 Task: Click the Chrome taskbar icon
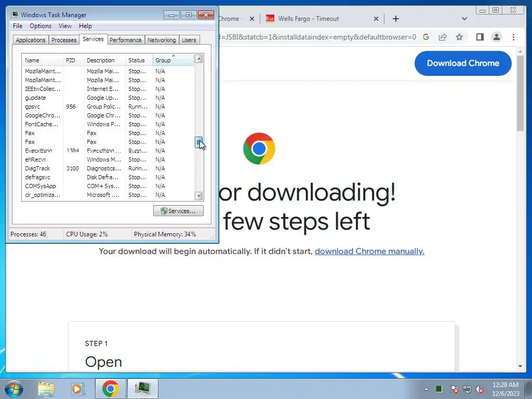pyautogui.click(x=110, y=389)
